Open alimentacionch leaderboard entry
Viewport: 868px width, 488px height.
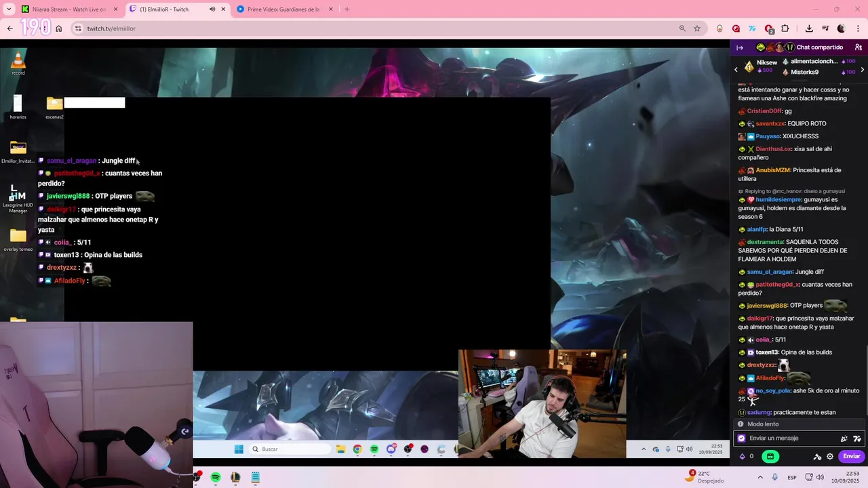(819, 62)
